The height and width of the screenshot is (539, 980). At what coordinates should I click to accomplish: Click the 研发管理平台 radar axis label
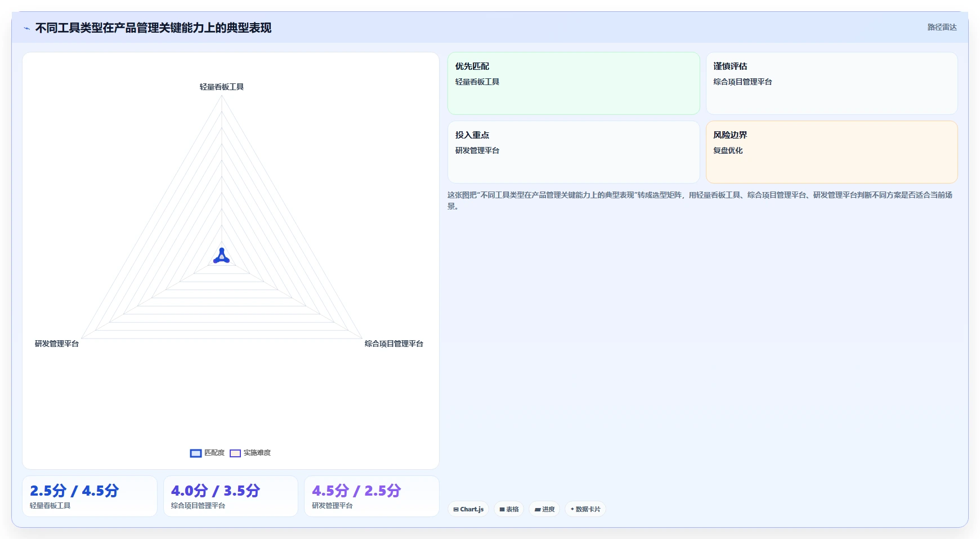click(x=57, y=344)
